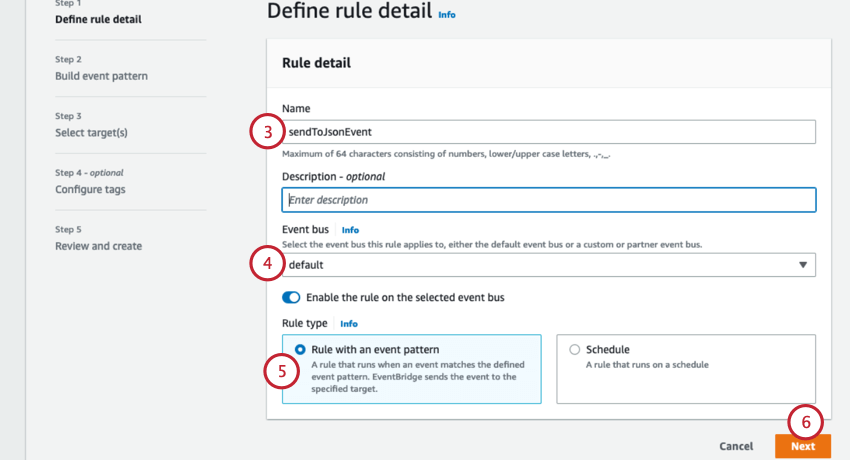
Task: Go to Review and create step
Action: [x=98, y=246]
